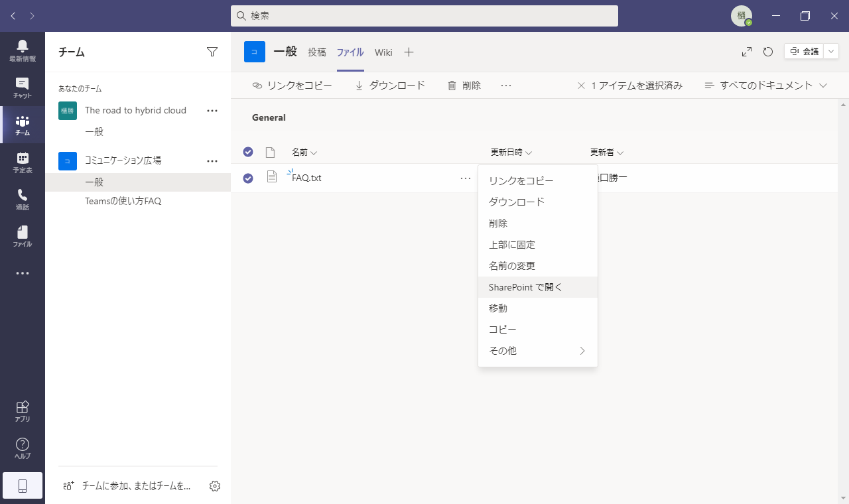The image size is (849, 504).
Task: Open the Chat (チャット) sidebar icon
Action: [x=23, y=88]
